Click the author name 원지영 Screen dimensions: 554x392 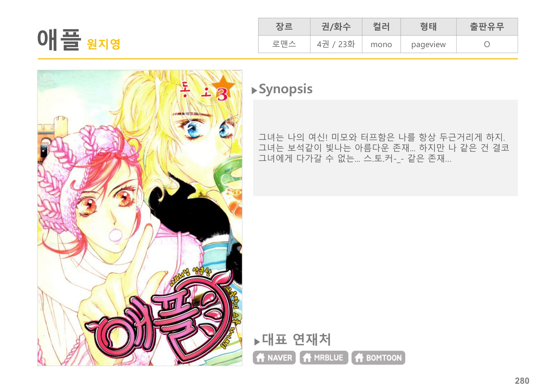[x=104, y=44]
